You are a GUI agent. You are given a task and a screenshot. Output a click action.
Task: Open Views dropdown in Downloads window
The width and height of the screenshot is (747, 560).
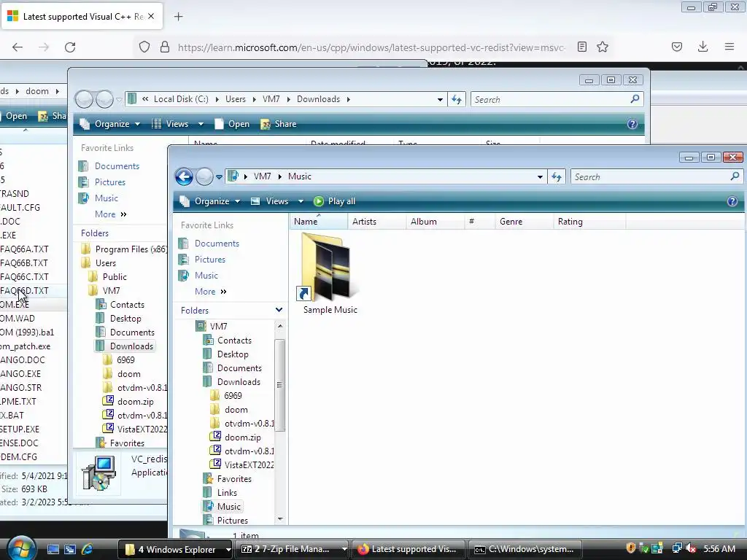(x=201, y=124)
